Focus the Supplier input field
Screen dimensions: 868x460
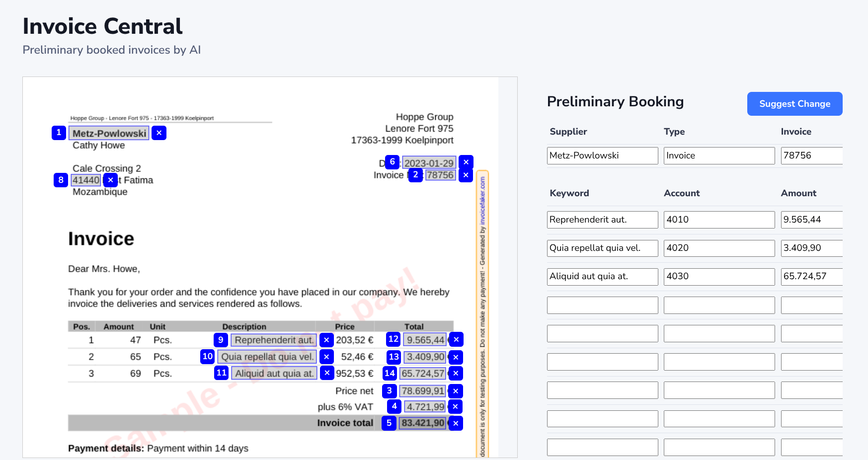[x=602, y=155]
